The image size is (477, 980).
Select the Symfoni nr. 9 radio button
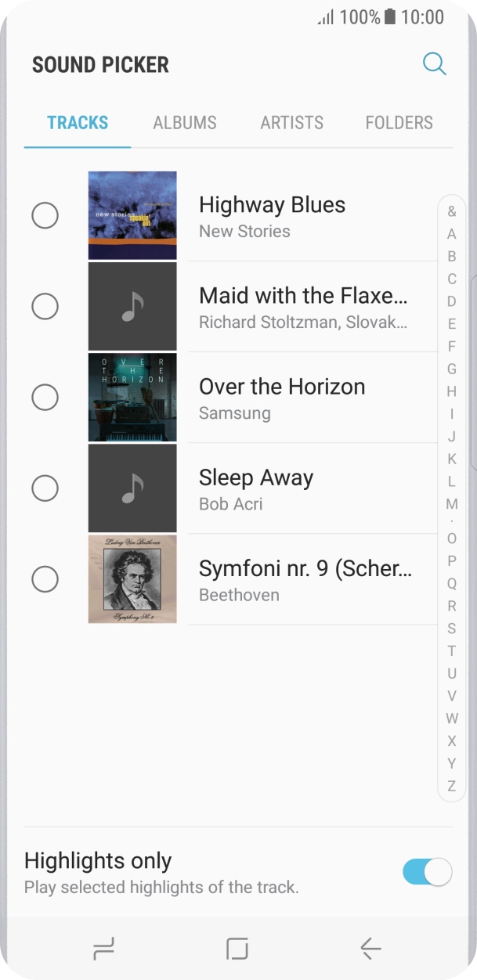(46, 579)
